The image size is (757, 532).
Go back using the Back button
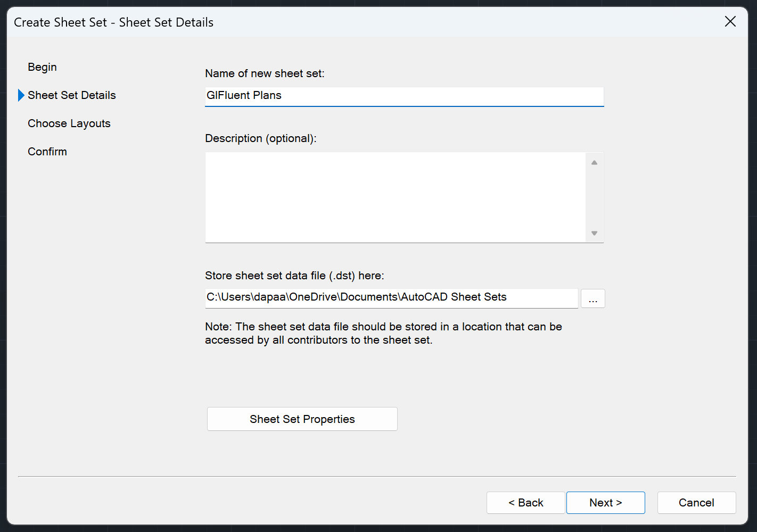coord(525,502)
